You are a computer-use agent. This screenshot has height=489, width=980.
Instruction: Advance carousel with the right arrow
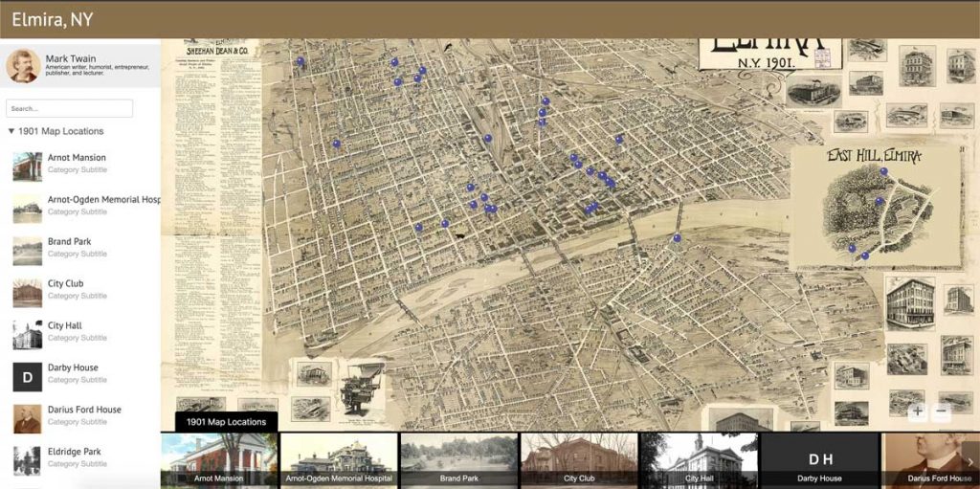[970, 461]
